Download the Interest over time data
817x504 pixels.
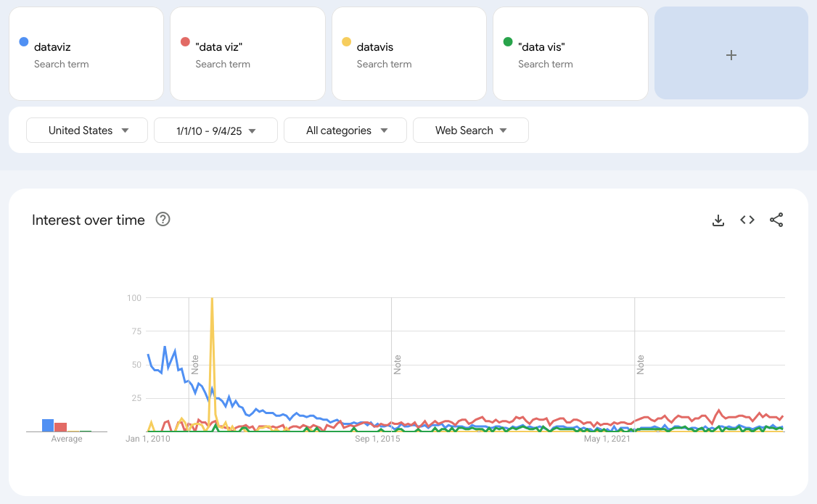pos(718,220)
